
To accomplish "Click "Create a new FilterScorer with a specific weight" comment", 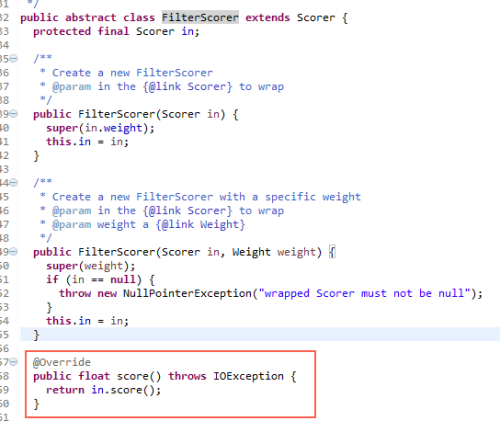I will tap(206, 197).
